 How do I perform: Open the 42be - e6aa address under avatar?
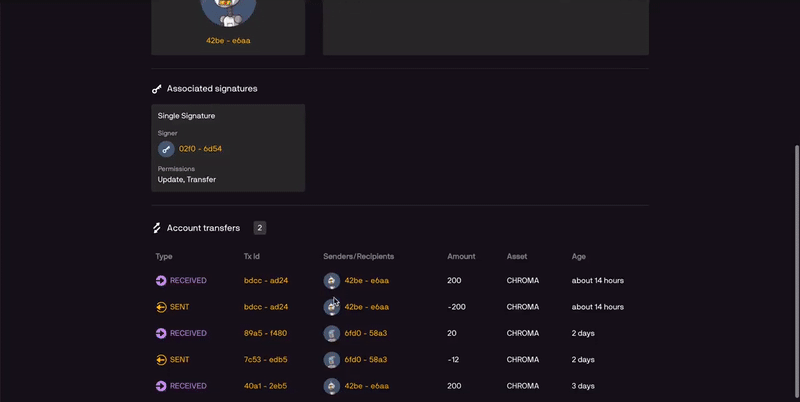pos(228,40)
